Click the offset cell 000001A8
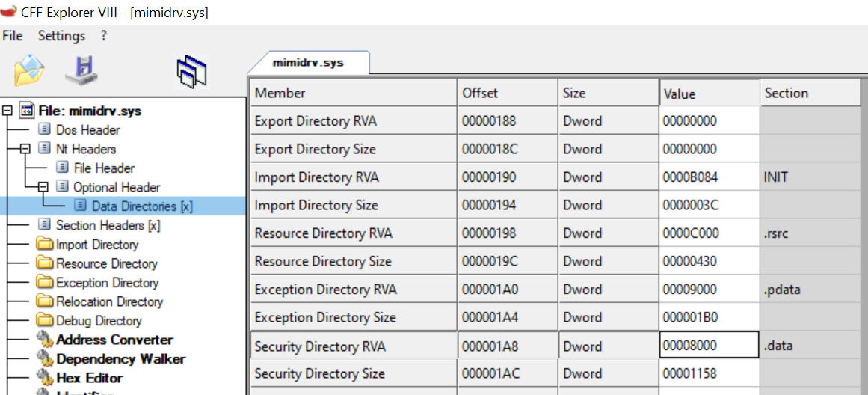Image resolution: width=868 pixels, height=395 pixels. (x=508, y=346)
